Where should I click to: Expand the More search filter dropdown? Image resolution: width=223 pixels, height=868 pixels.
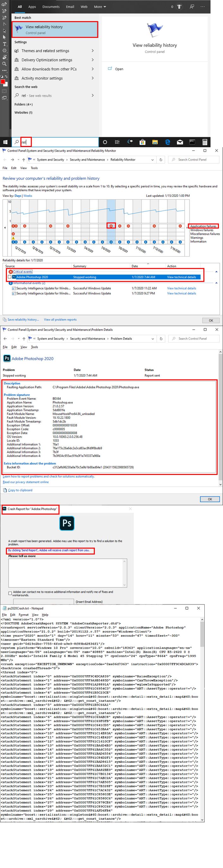tap(100, 7)
